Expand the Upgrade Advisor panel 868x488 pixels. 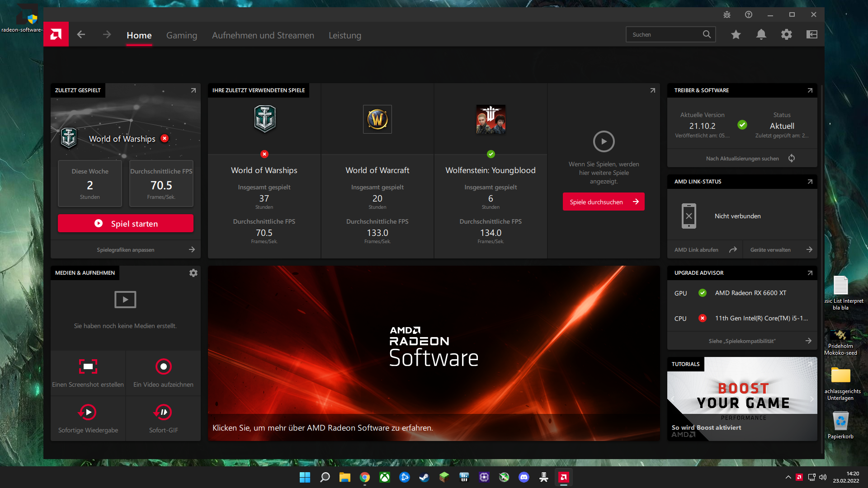(x=810, y=273)
